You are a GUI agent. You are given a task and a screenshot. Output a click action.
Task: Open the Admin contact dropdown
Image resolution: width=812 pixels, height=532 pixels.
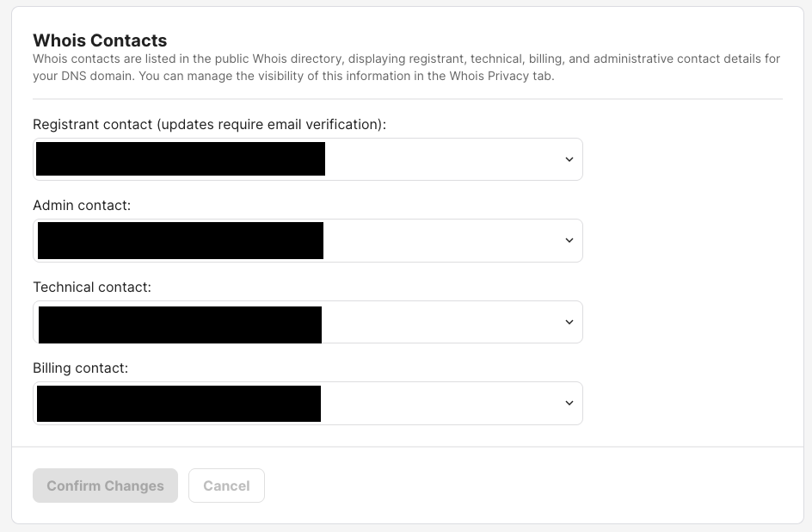[308, 240]
